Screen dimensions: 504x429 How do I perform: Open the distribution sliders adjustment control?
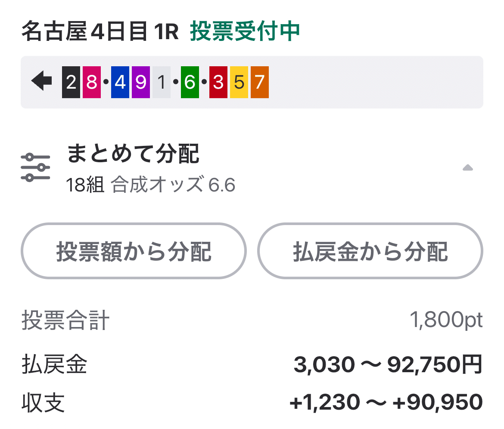tap(36, 167)
